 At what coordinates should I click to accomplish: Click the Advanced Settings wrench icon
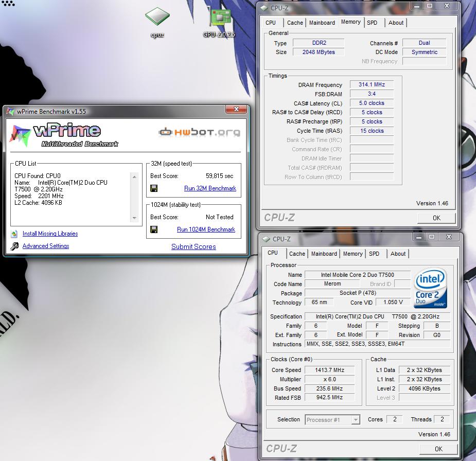14,246
